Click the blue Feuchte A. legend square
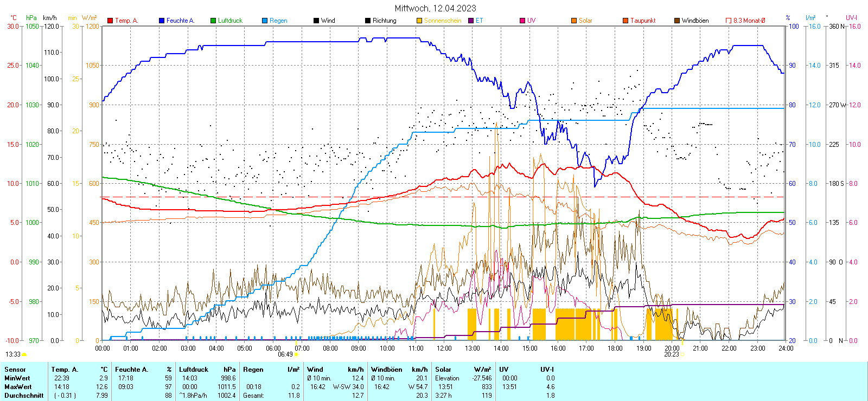 tap(162, 21)
